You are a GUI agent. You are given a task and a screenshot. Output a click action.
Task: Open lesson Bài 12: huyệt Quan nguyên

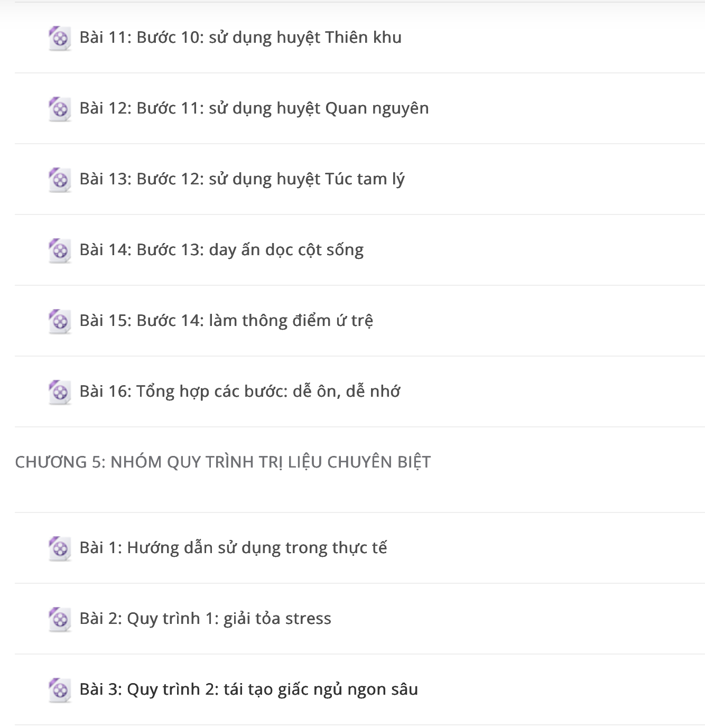254,109
